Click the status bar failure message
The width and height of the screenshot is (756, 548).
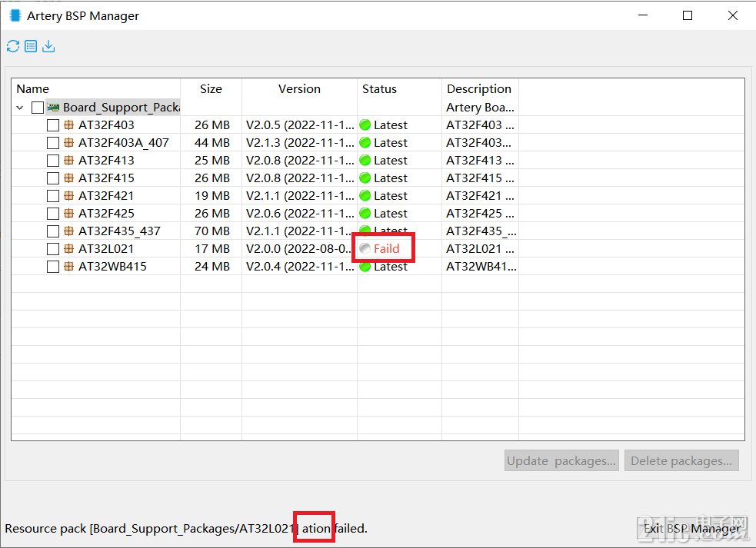[x=186, y=529]
